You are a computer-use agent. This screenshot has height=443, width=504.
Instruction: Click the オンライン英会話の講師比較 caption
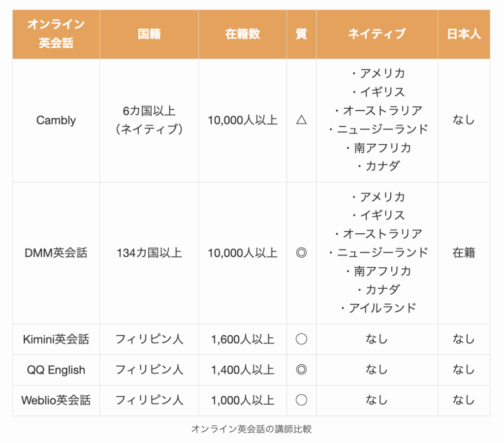[x=251, y=429]
